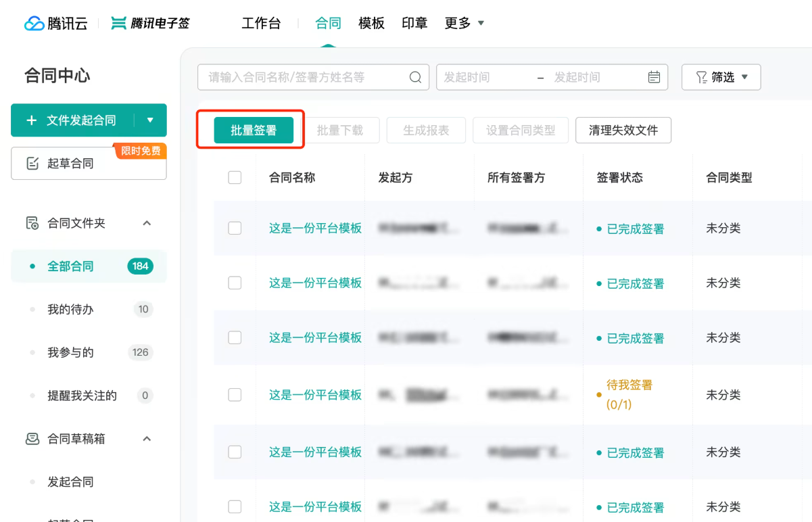The height and width of the screenshot is (522, 812).
Task: Select 我的待办 in sidebar
Action: [89, 310]
